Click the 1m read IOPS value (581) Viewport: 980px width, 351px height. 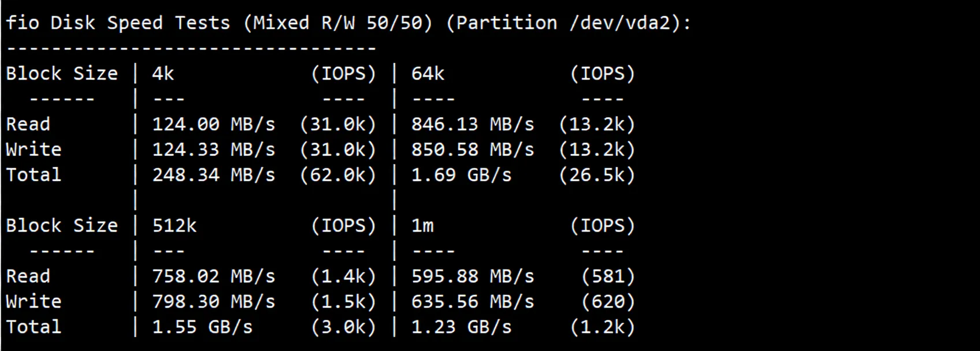coord(608,276)
